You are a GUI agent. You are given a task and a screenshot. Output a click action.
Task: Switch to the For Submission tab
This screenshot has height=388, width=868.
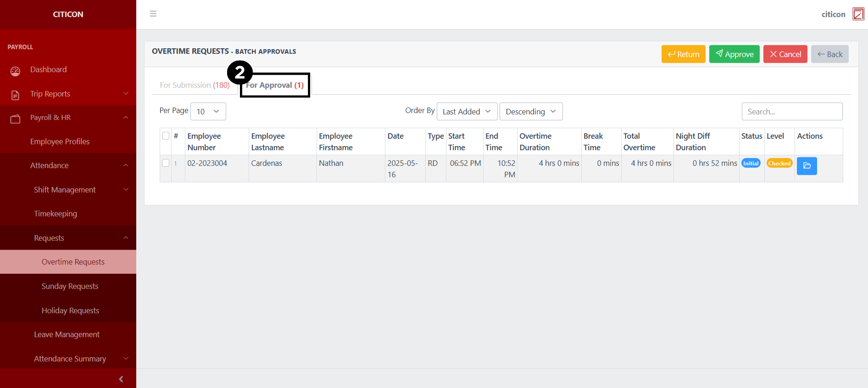coord(195,85)
